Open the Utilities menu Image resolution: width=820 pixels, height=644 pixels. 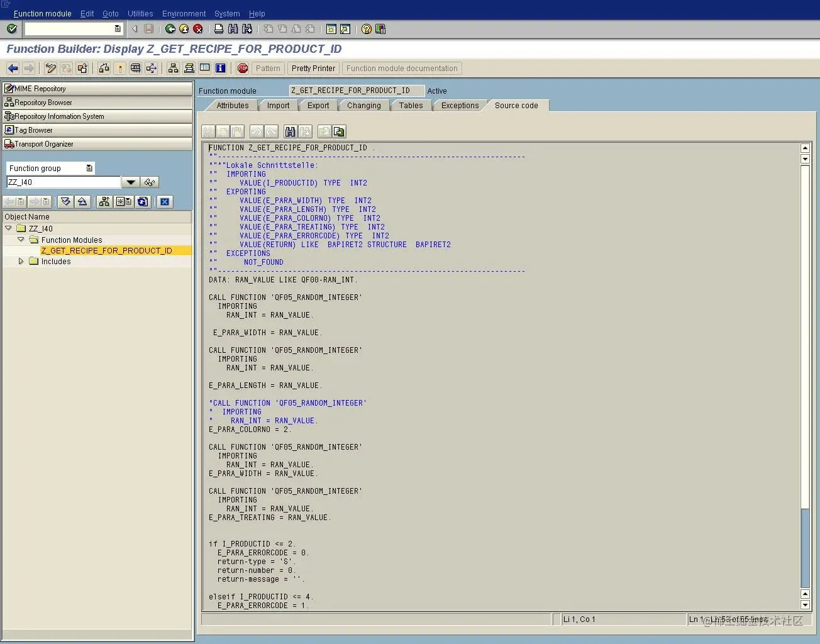[140, 14]
